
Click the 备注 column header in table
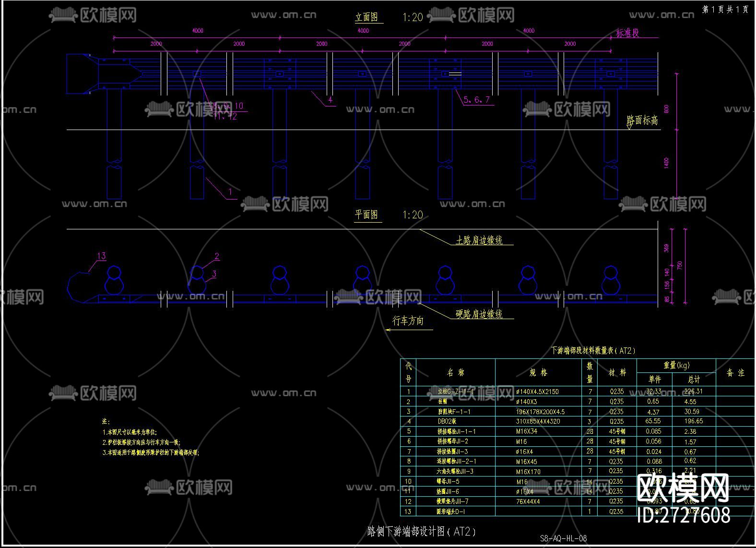point(735,372)
